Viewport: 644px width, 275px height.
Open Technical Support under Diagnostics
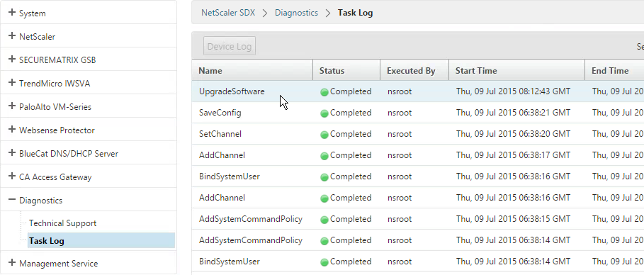62,223
